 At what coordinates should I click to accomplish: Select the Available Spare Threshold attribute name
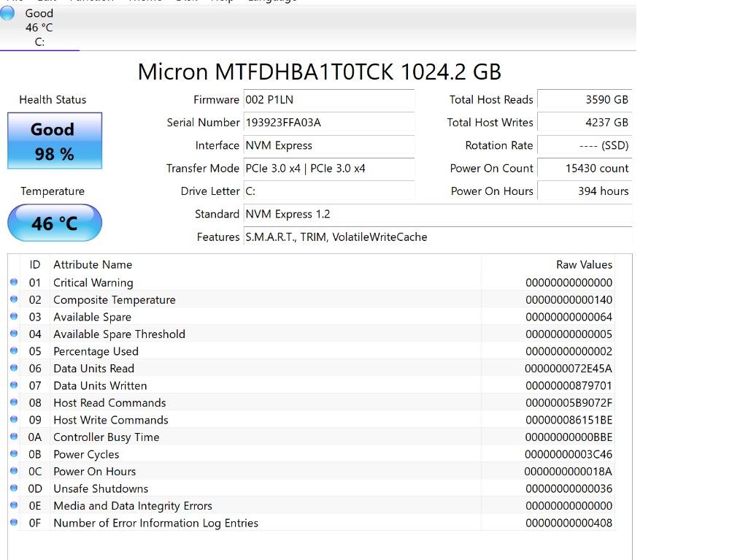(119, 334)
